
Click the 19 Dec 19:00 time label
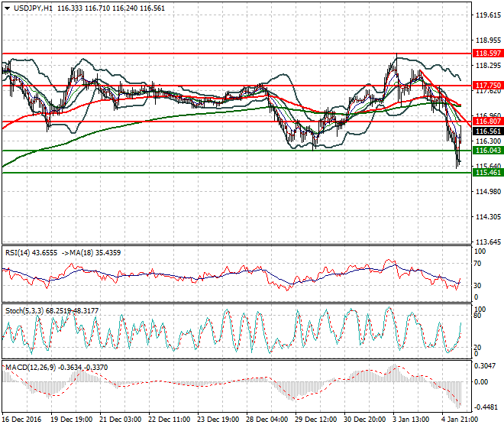click(x=71, y=420)
